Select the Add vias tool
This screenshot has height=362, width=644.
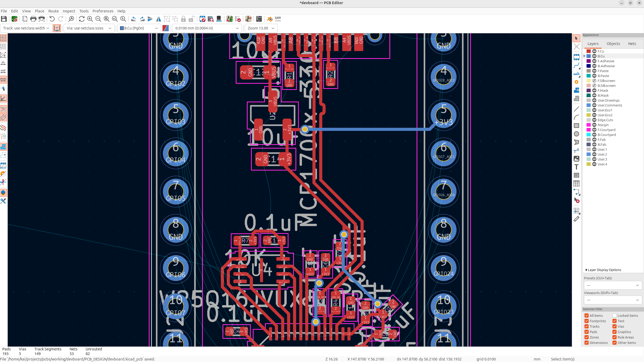[576, 82]
